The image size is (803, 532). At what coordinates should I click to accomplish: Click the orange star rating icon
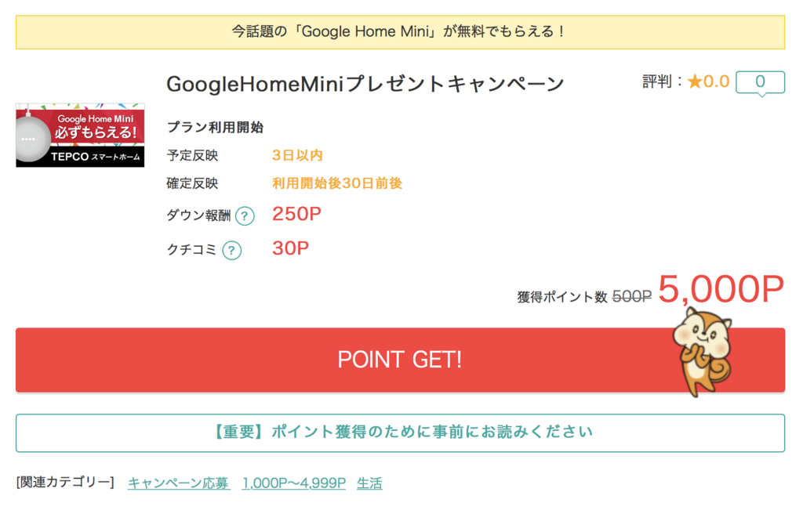pyautogui.click(x=695, y=81)
